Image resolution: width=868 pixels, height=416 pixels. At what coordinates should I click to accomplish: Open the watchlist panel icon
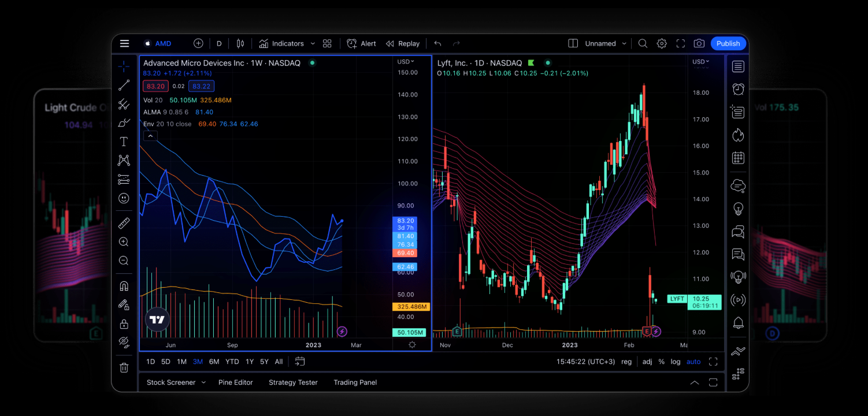pos(738,66)
